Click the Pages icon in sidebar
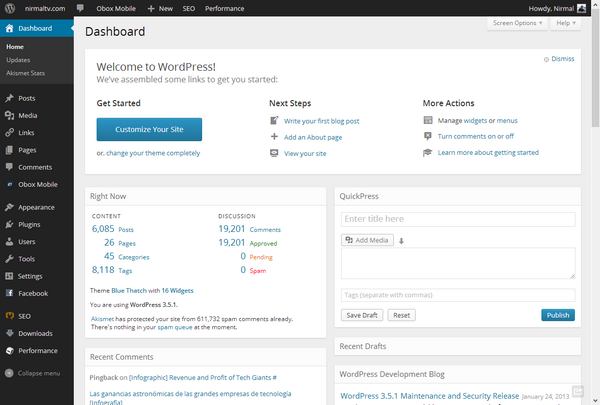Screen dimensions: 600x405 click(x=9, y=150)
